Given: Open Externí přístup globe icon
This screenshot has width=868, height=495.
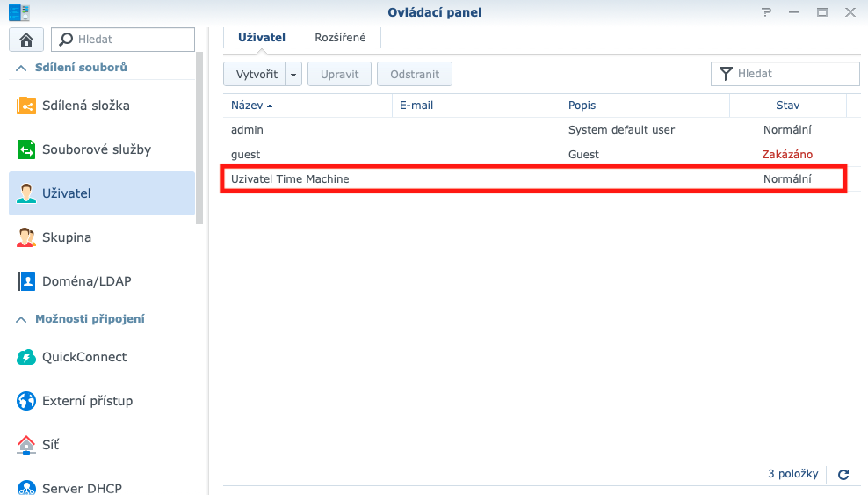Looking at the screenshot, I should (x=26, y=401).
